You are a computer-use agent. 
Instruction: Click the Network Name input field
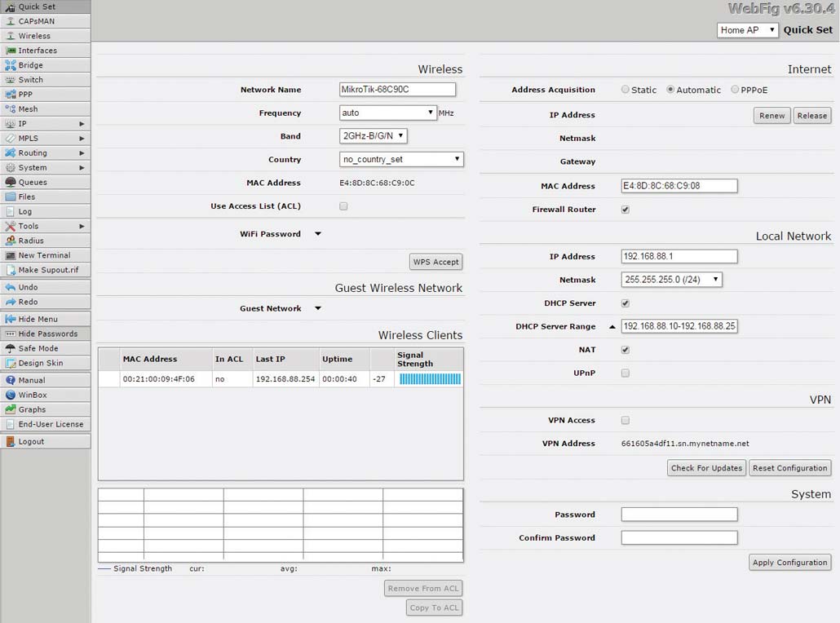397,90
